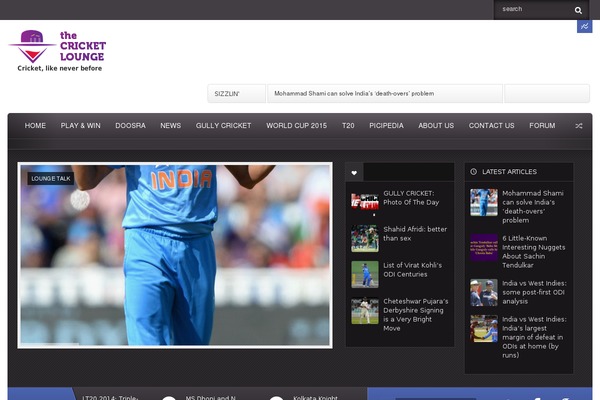Image resolution: width=600 pixels, height=400 pixels.
Task: Select GULLY CRICKET in navigation
Action: click(223, 126)
